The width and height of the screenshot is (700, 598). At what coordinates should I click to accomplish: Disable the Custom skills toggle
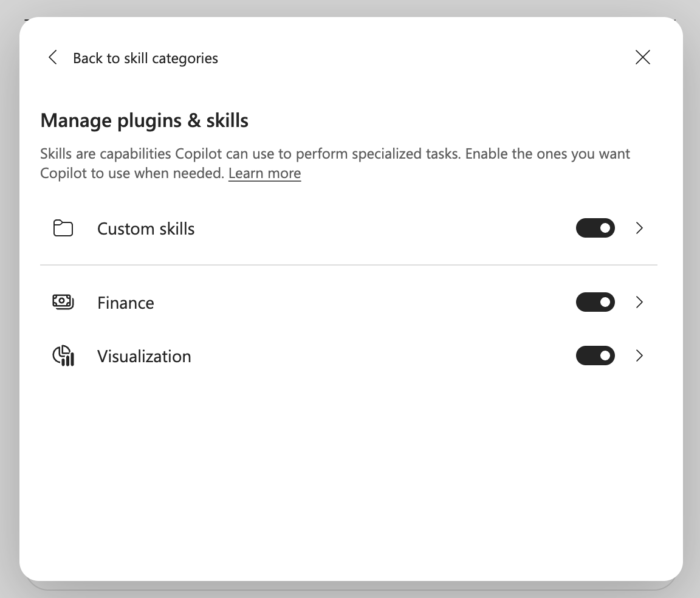point(595,229)
